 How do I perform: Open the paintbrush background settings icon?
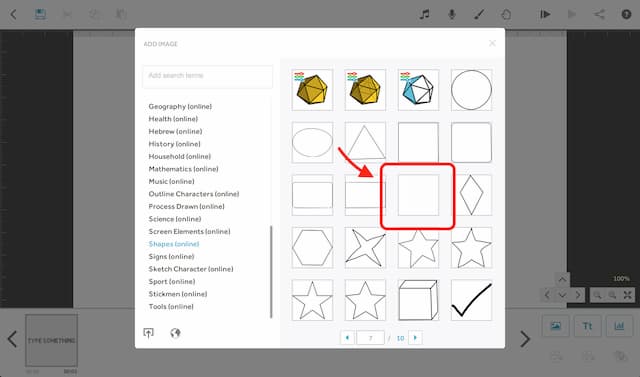click(479, 15)
